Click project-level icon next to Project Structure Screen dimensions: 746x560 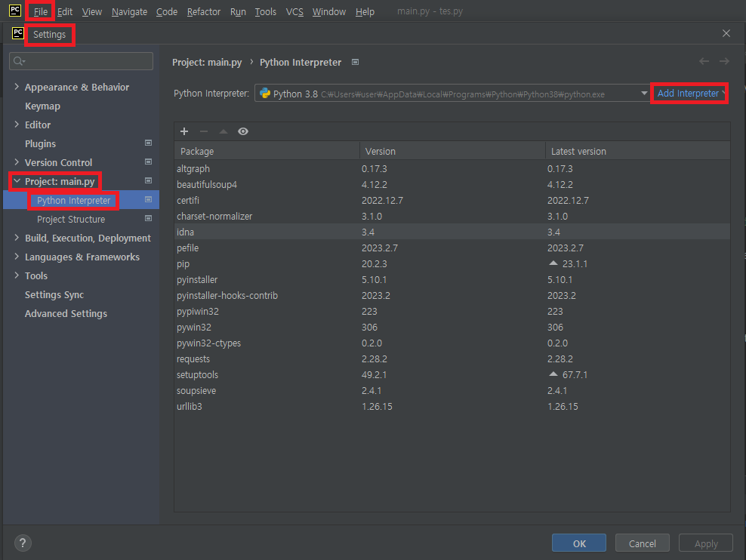[149, 219]
